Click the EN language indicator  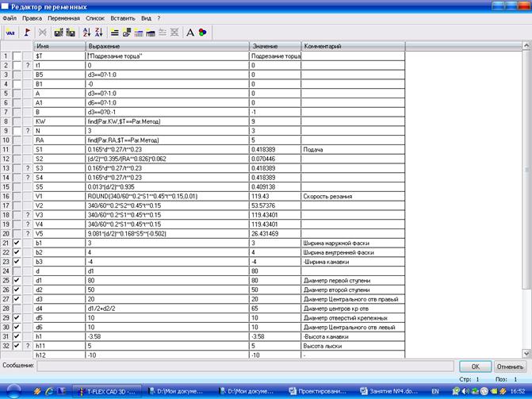(435, 392)
